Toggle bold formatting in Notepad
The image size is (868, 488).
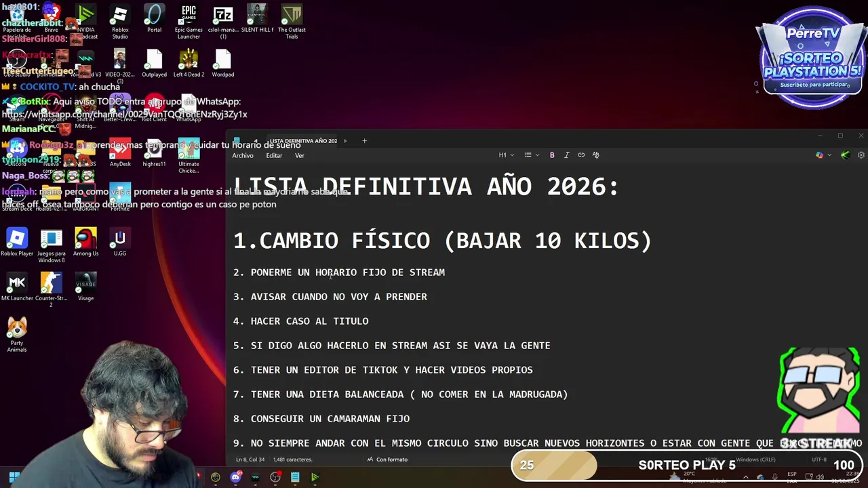pos(552,155)
